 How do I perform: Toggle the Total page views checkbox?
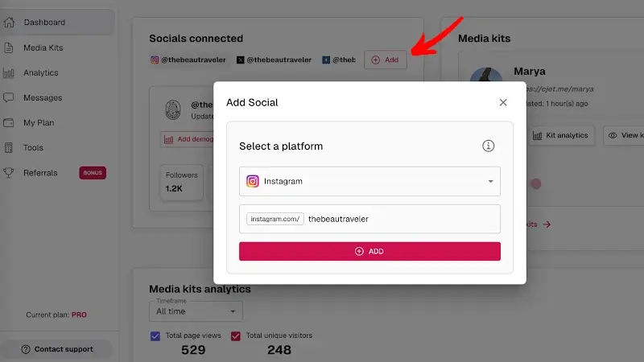[x=155, y=335]
